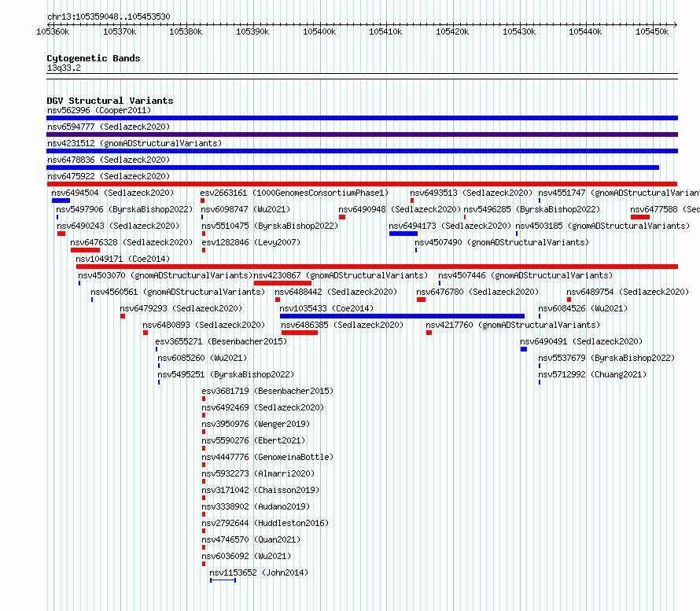The width and height of the screenshot is (700, 611).
Task: Click the nsv4503070 variant label
Action: (165, 275)
